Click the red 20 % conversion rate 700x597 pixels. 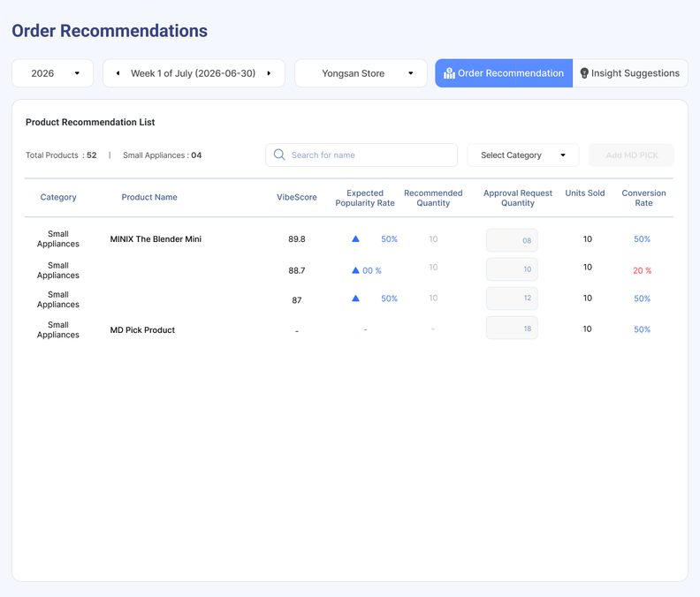tap(642, 270)
